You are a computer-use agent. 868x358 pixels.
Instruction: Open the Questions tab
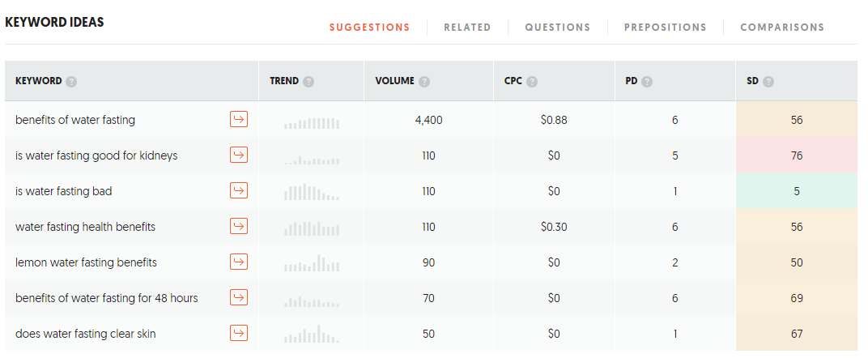tap(557, 27)
